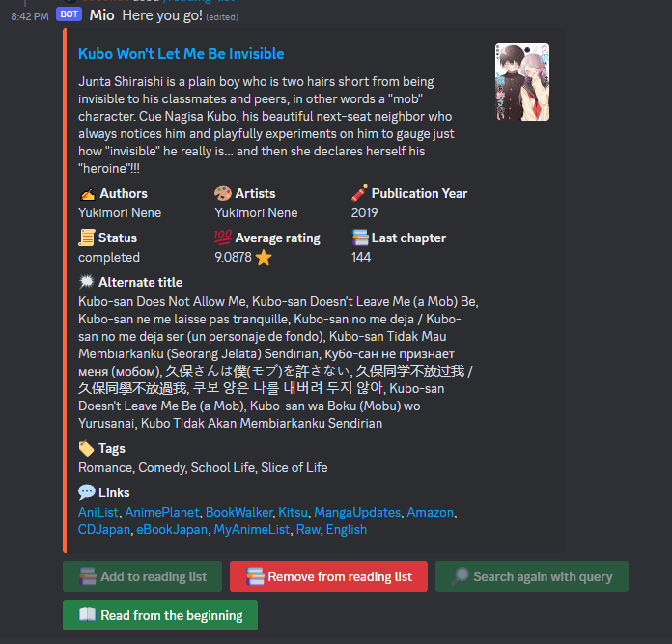Open the MangaUpdates link
Image resolution: width=672 pixels, height=644 pixels.
pyautogui.click(x=357, y=512)
